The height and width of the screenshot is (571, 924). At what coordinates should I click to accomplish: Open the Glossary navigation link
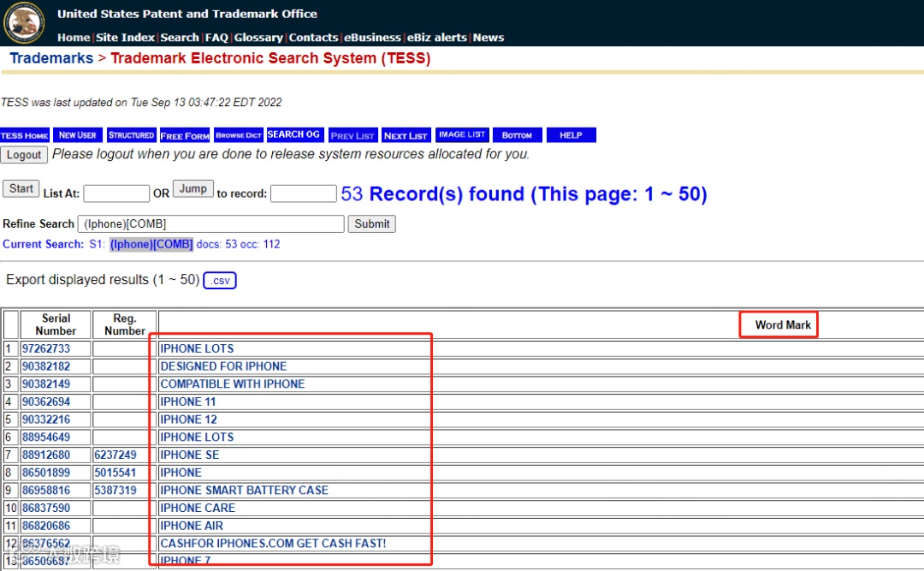[258, 37]
